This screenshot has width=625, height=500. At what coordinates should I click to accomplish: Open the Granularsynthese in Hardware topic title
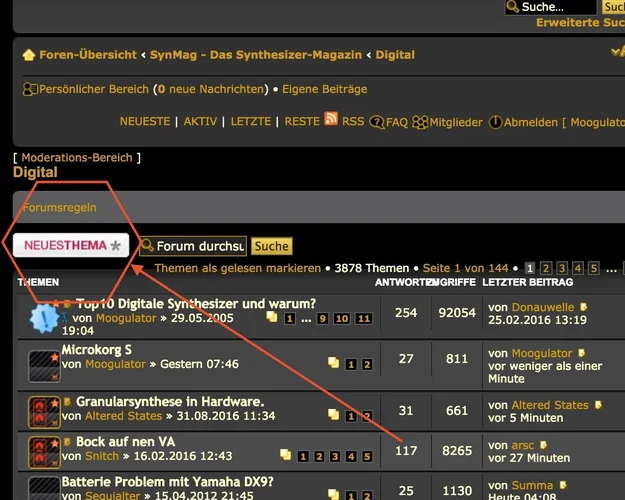(x=170, y=402)
